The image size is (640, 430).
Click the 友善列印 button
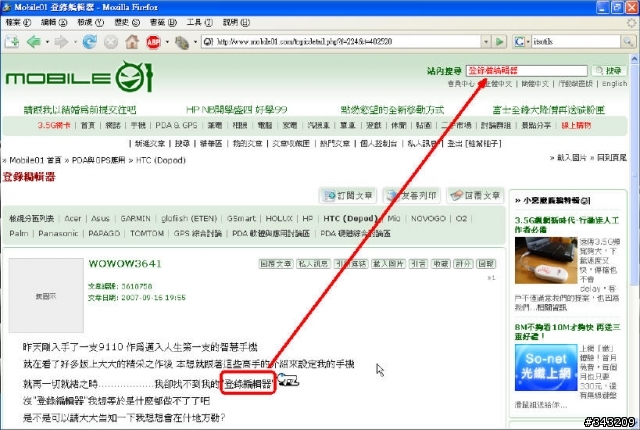[x=411, y=196]
